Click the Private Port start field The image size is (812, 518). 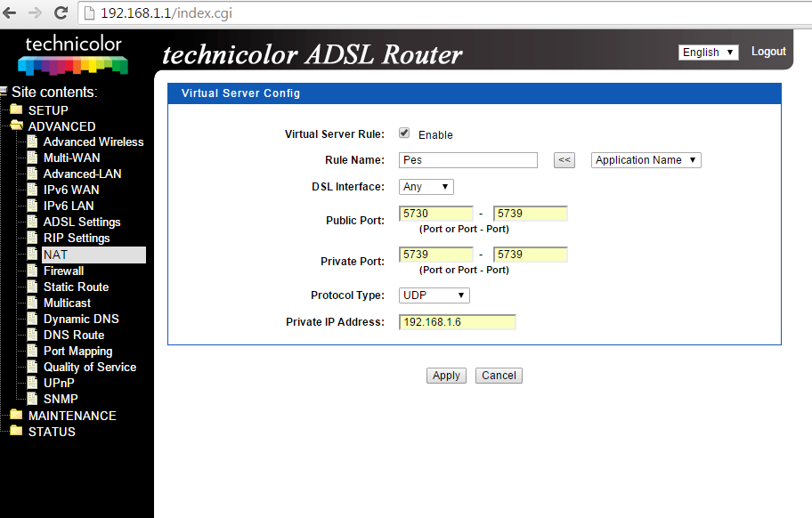(x=436, y=254)
